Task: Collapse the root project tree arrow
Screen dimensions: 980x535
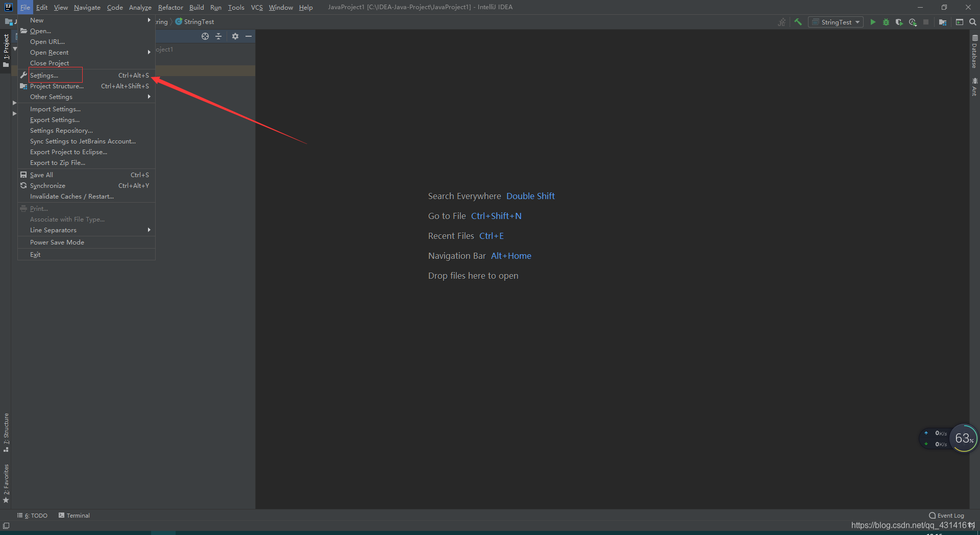Action: pyautogui.click(x=15, y=49)
